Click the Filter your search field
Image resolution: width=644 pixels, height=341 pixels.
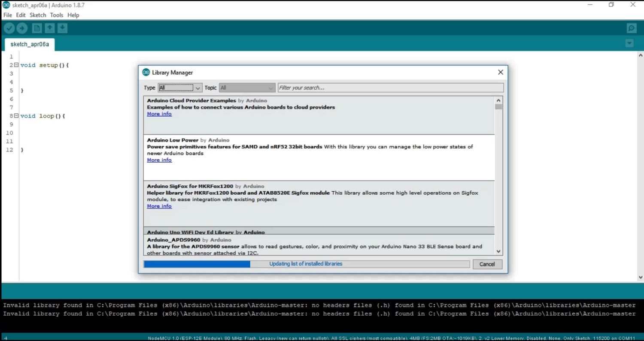click(391, 88)
